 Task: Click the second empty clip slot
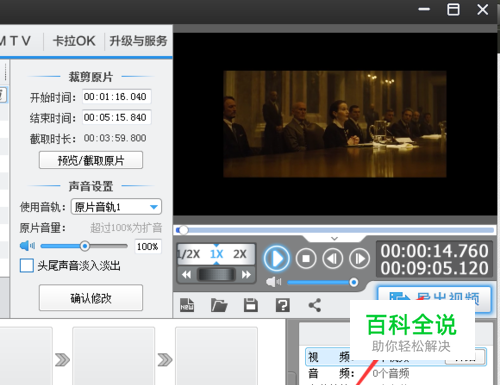click(114, 356)
